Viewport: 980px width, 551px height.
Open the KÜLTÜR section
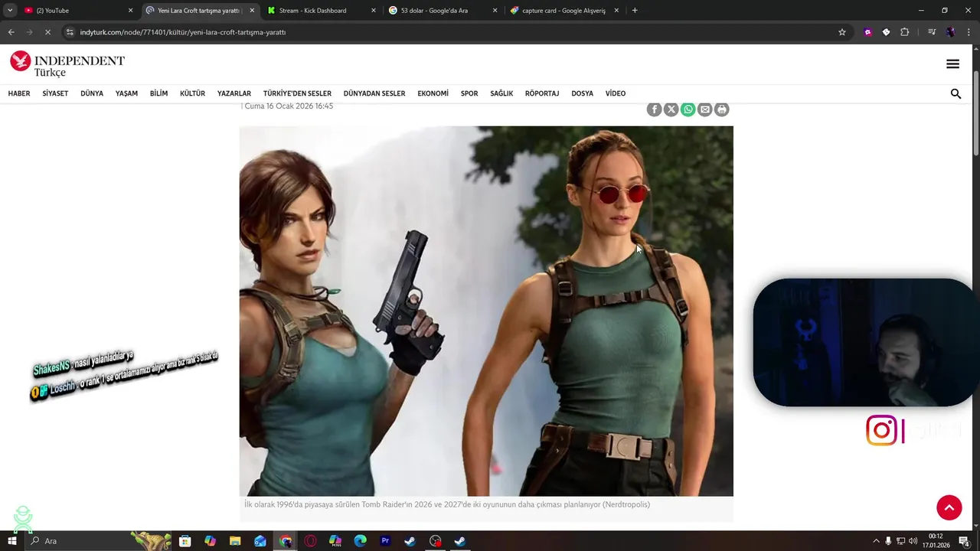pos(192,93)
